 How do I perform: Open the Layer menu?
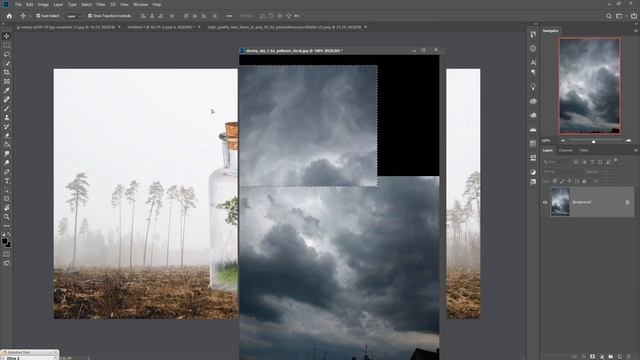(58, 4)
